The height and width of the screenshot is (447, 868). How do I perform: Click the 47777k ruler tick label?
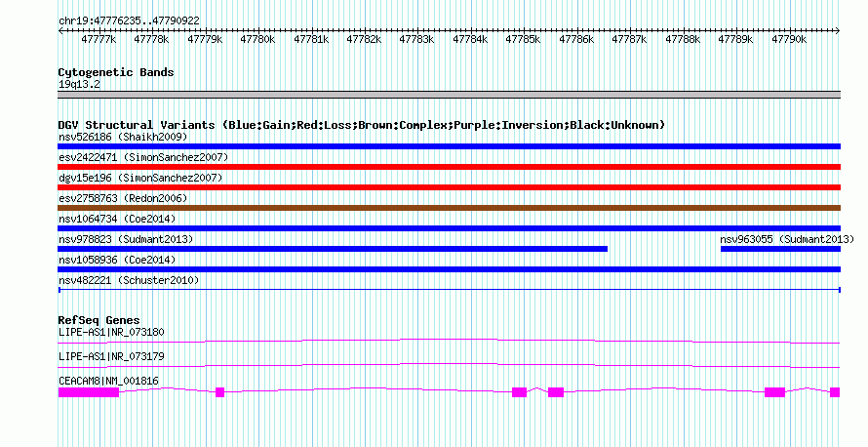(99, 40)
